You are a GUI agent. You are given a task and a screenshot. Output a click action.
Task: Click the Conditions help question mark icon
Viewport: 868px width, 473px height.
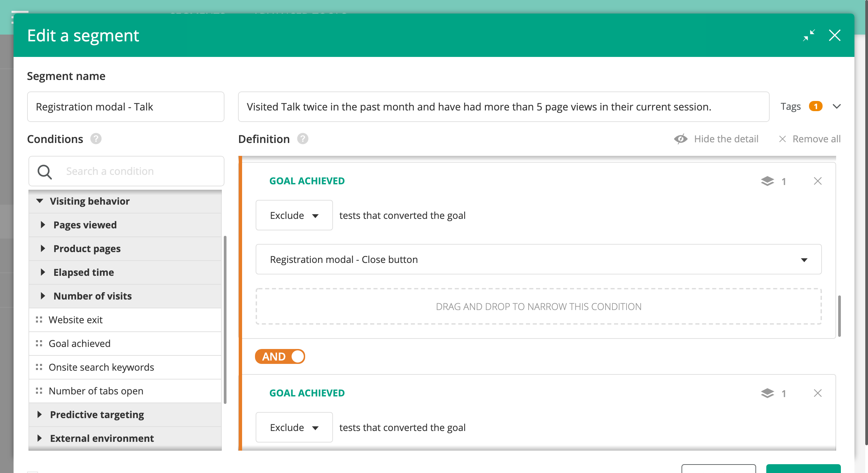point(96,139)
